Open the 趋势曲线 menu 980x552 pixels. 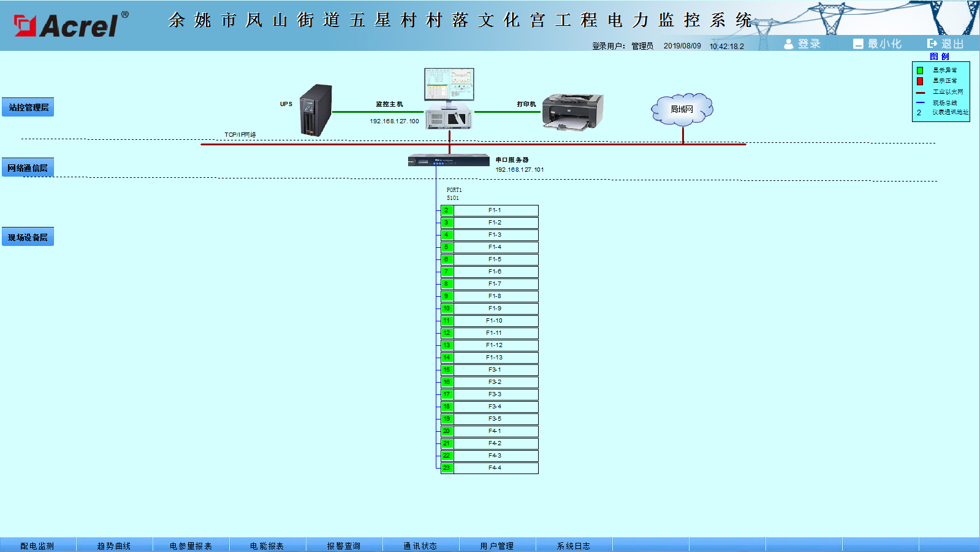(x=114, y=545)
